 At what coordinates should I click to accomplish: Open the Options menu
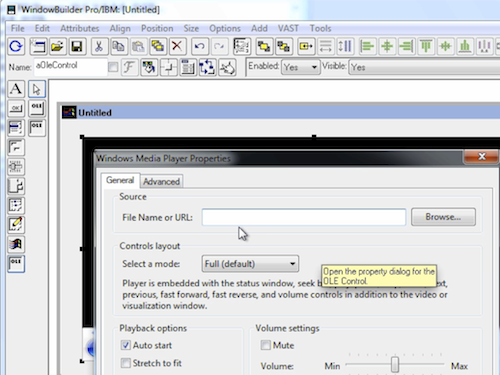click(225, 28)
